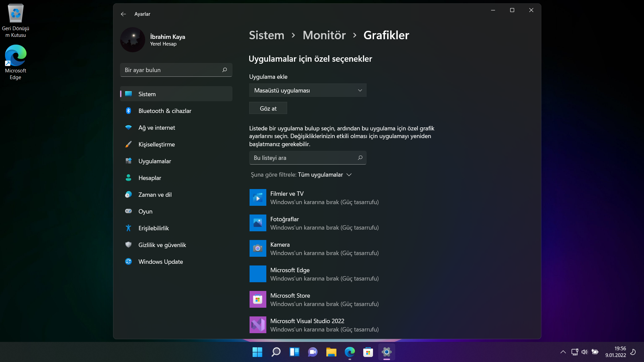Click search icon in Bir ayar bulun
Screen dimensions: 644x362
tap(224, 70)
